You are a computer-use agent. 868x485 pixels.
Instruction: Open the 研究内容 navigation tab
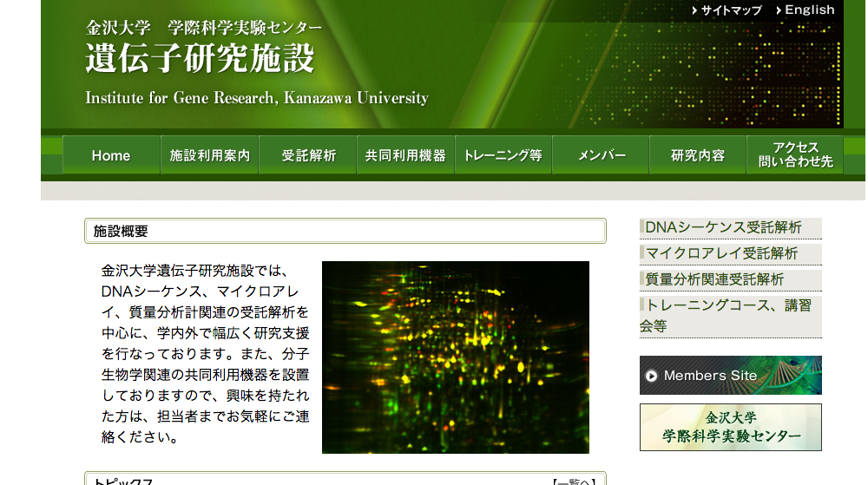click(x=698, y=155)
